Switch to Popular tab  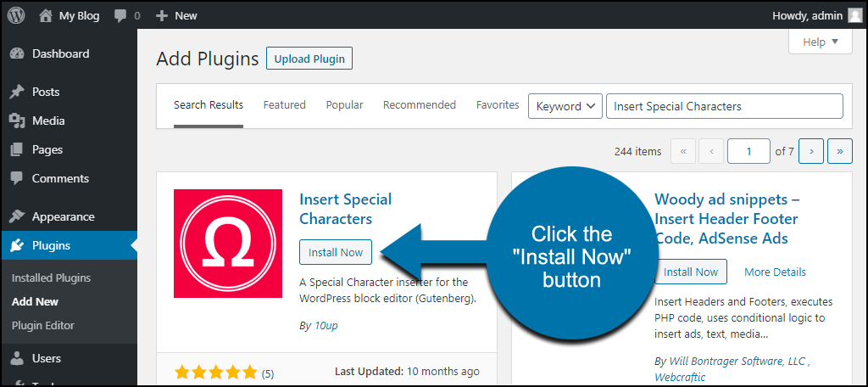pyautogui.click(x=344, y=104)
